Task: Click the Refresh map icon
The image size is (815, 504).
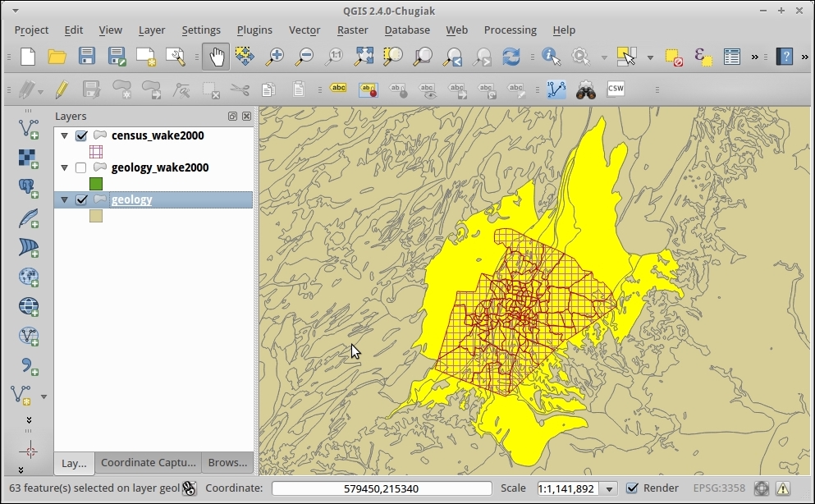Action: pyautogui.click(x=511, y=57)
